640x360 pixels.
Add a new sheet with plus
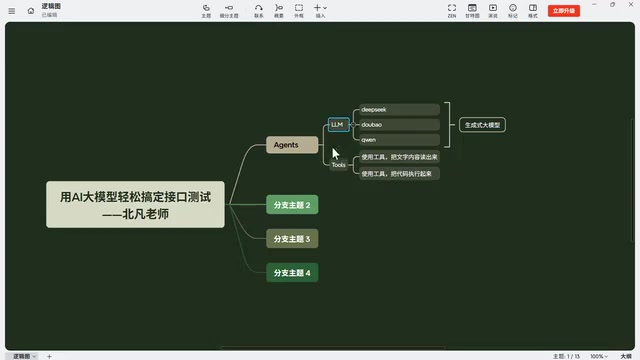pos(49,356)
